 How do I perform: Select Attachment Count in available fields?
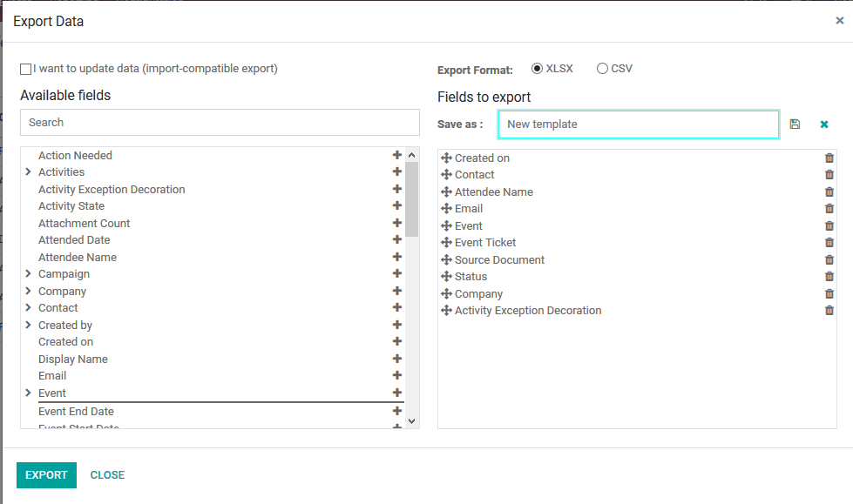pos(84,224)
